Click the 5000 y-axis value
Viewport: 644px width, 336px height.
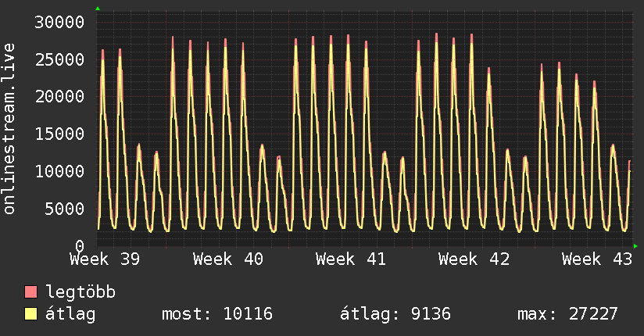pos(65,209)
